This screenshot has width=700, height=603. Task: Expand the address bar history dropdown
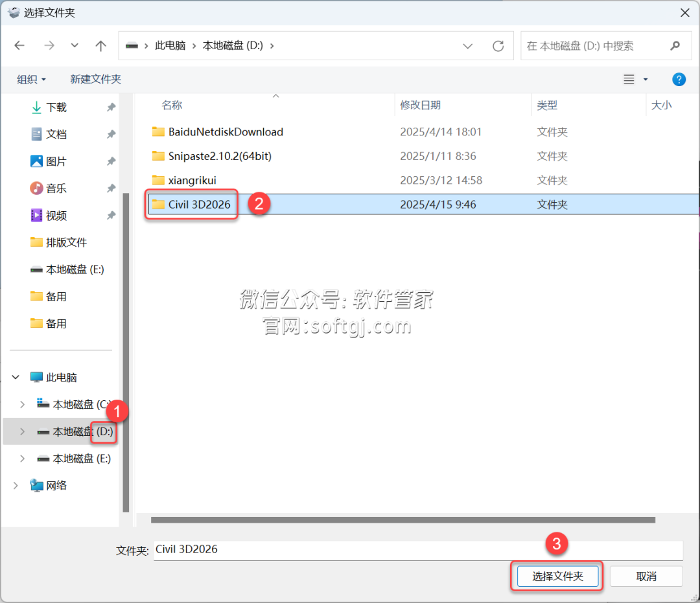click(467, 46)
